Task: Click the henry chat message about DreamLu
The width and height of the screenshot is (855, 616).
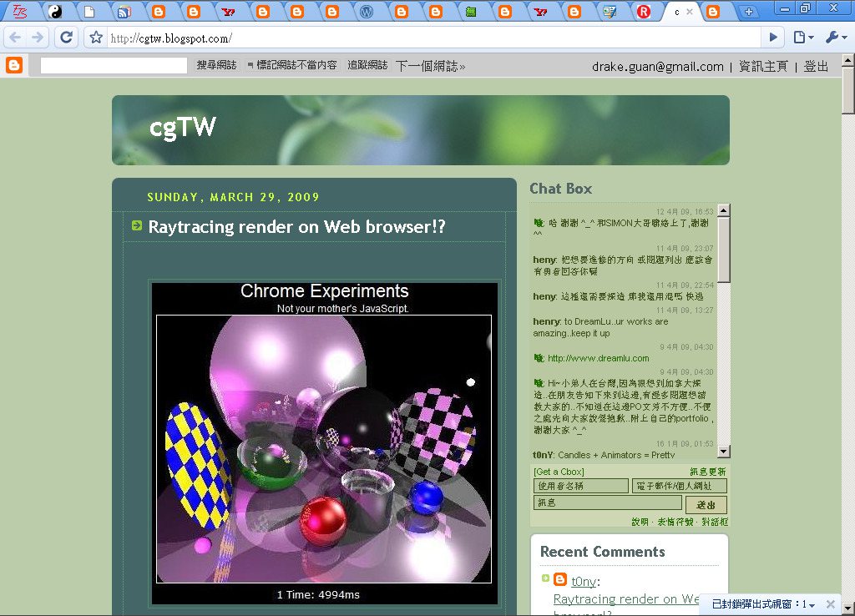Action: tap(600, 327)
